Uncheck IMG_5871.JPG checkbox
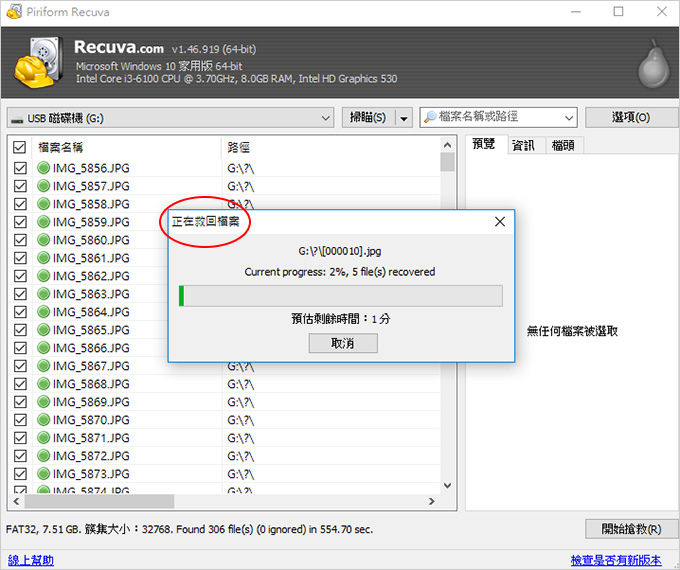Viewport: 680px width, 570px height. pos(20,438)
